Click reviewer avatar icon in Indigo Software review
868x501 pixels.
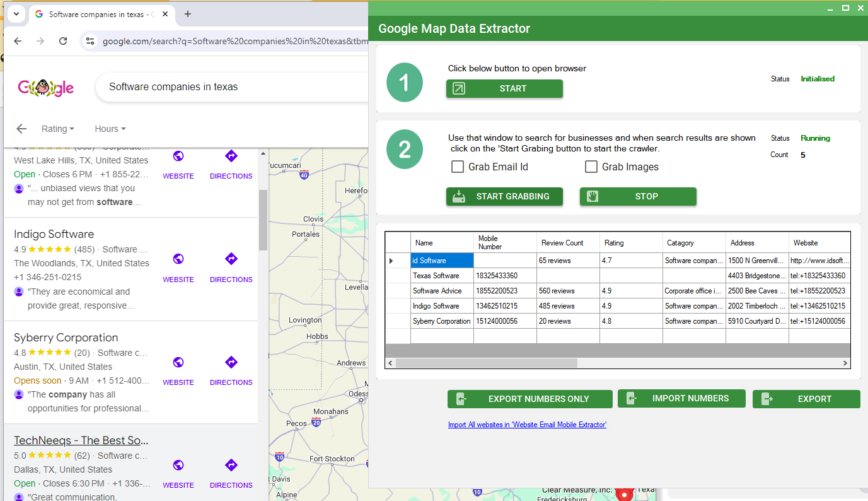pyautogui.click(x=19, y=292)
